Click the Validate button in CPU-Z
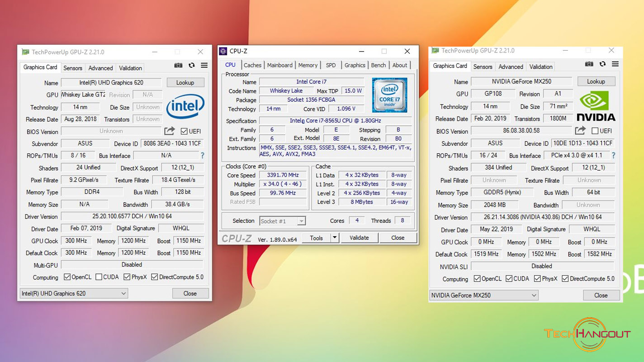 coord(359,238)
